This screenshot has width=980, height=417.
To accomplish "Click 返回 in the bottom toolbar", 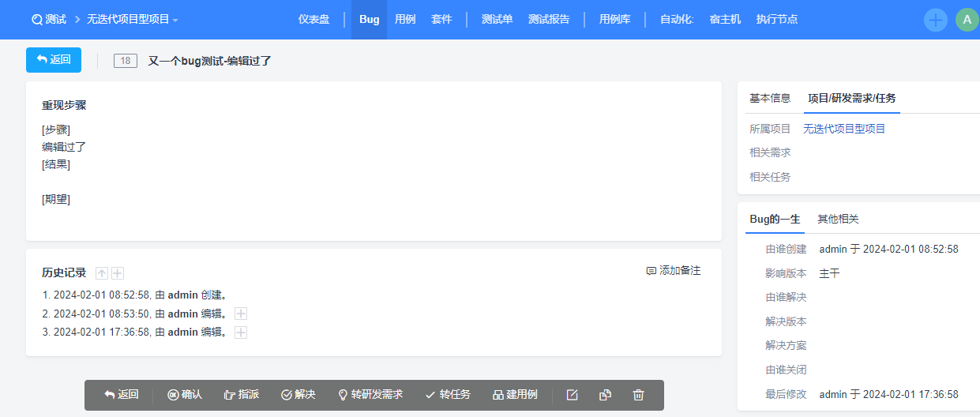I will (x=122, y=395).
